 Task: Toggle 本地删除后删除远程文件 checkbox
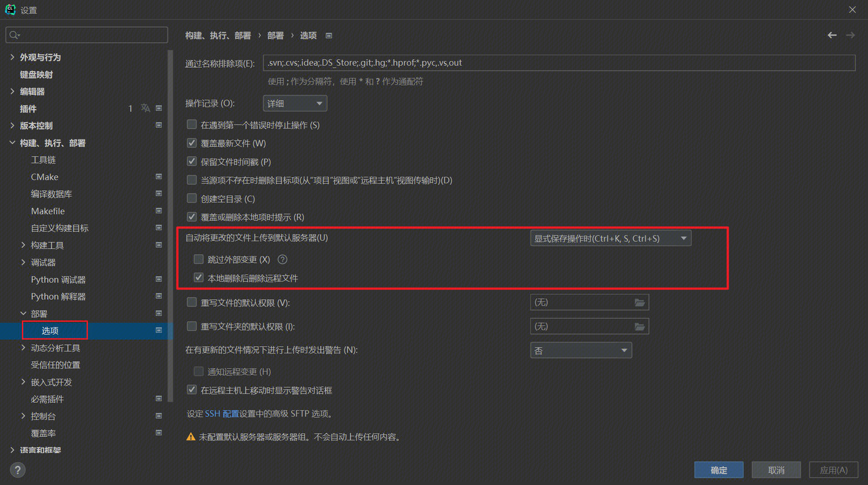[x=199, y=278]
